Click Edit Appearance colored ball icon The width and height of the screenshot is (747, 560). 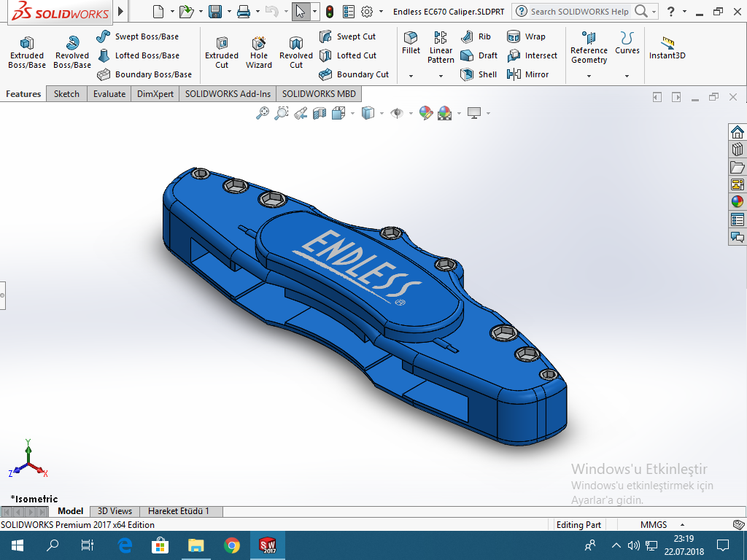pos(426,113)
